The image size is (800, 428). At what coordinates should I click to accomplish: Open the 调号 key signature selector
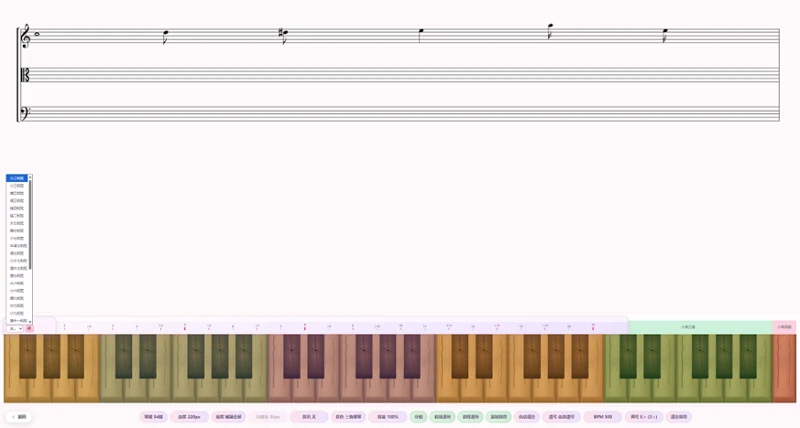[644, 417]
